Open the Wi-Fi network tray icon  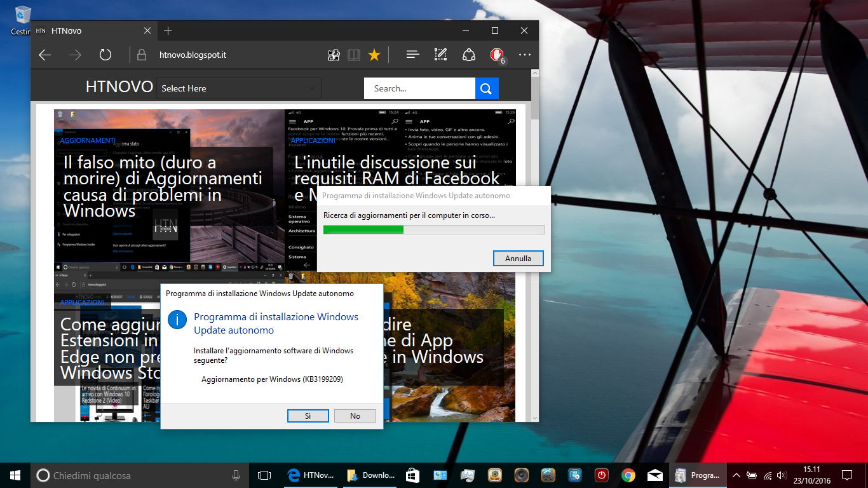pos(768,475)
